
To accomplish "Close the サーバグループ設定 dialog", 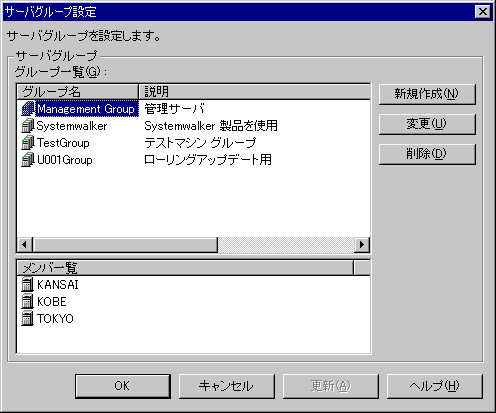I will tap(483, 12).
